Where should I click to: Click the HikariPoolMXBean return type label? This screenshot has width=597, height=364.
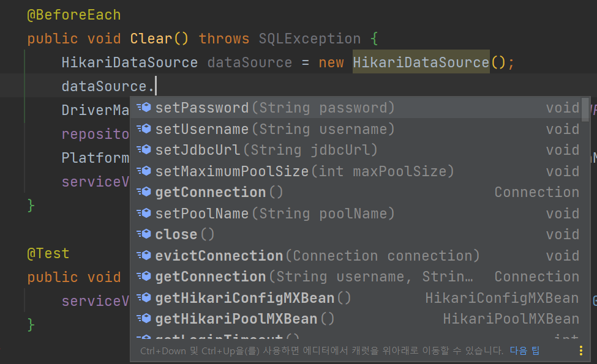(511, 319)
